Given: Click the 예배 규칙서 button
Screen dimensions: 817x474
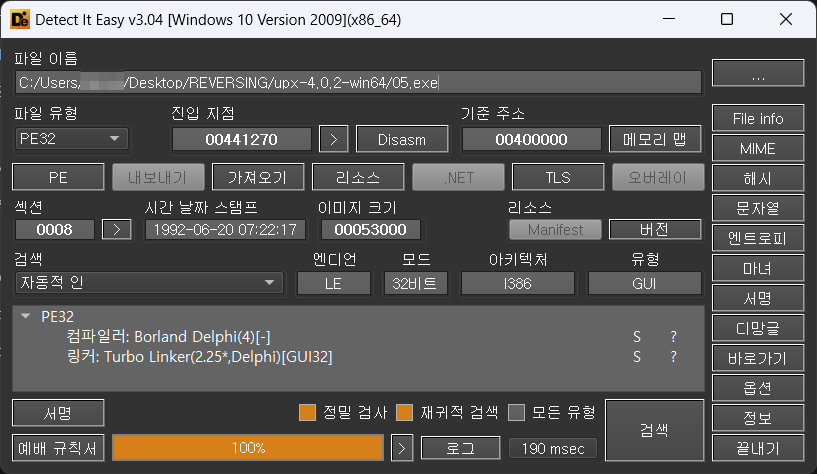Looking at the screenshot, I should (x=58, y=448).
